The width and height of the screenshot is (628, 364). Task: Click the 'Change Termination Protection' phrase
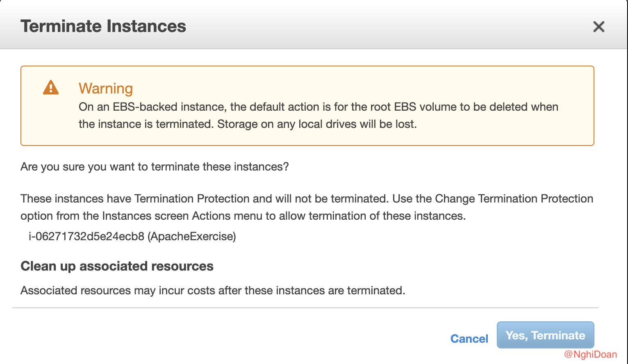pyautogui.click(x=514, y=199)
